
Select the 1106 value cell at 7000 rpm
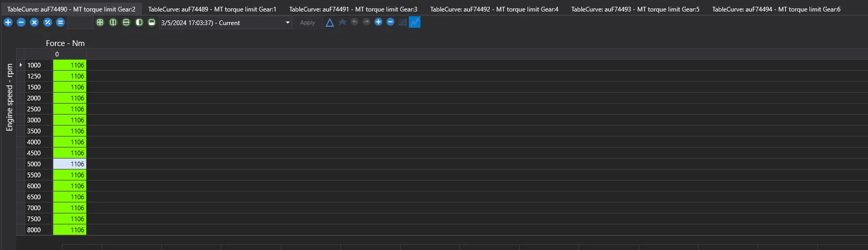tap(69, 208)
